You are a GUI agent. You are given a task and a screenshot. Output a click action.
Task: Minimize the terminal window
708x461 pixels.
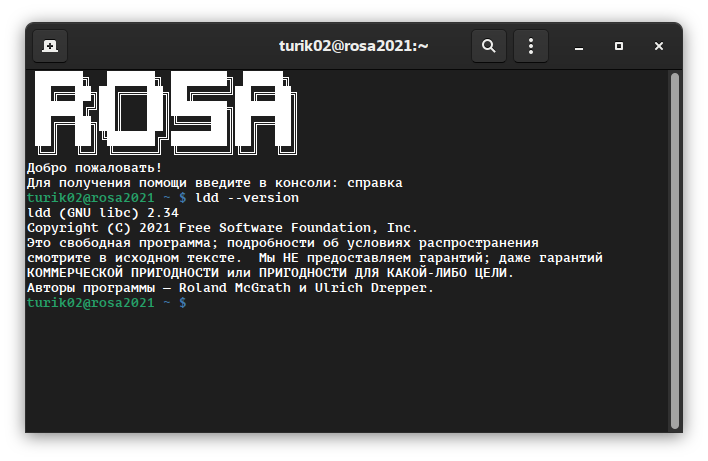pyautogui.click(x=579, y=47)
